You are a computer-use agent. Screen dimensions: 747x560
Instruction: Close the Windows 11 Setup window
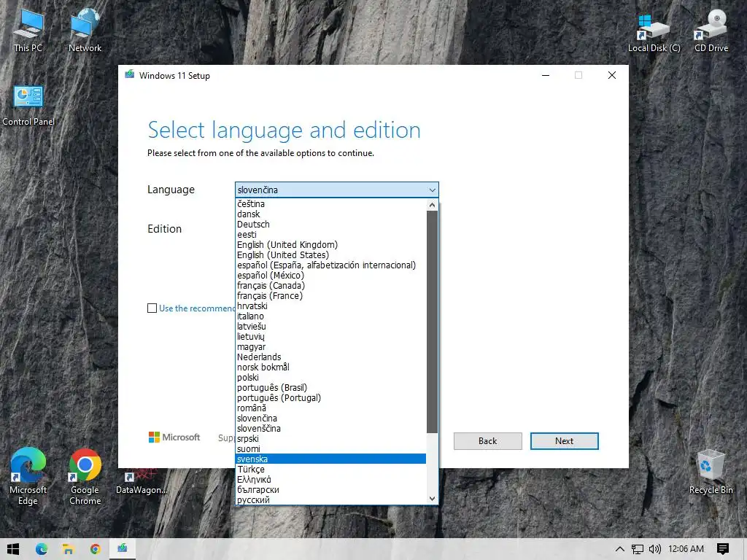point(612,75)
